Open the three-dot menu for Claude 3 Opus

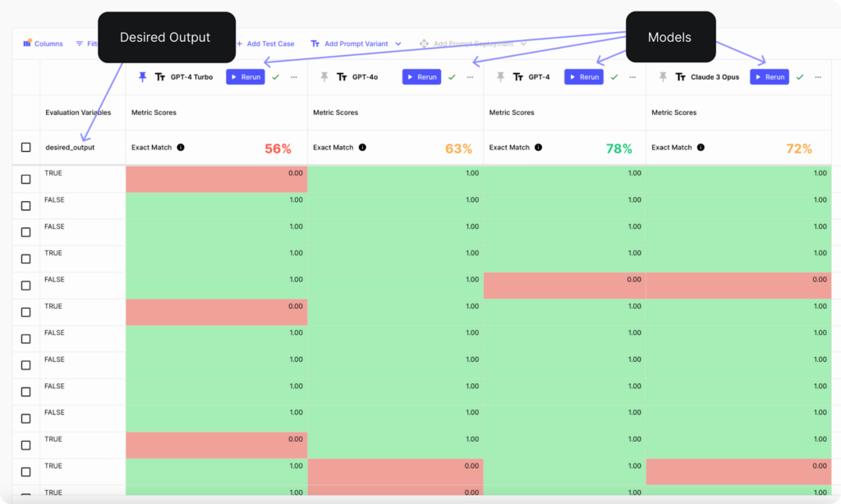[818, 77]
